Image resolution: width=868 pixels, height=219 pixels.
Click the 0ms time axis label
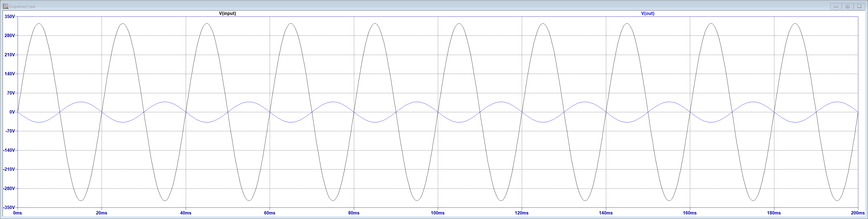(x=17, y=213)
